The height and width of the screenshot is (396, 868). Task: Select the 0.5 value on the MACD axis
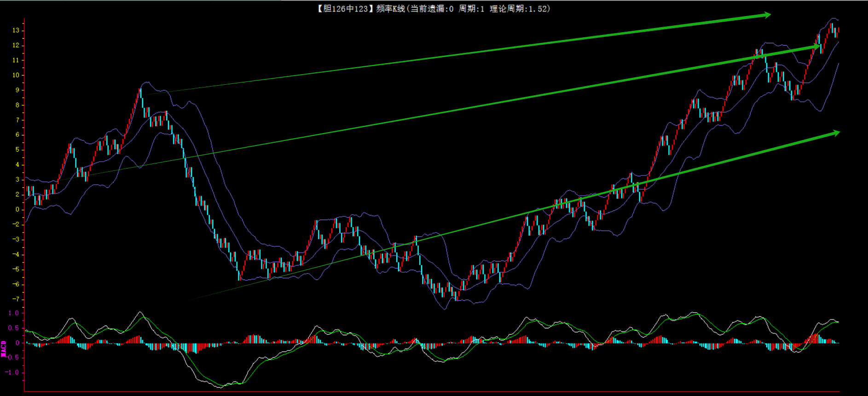[14, 328]
